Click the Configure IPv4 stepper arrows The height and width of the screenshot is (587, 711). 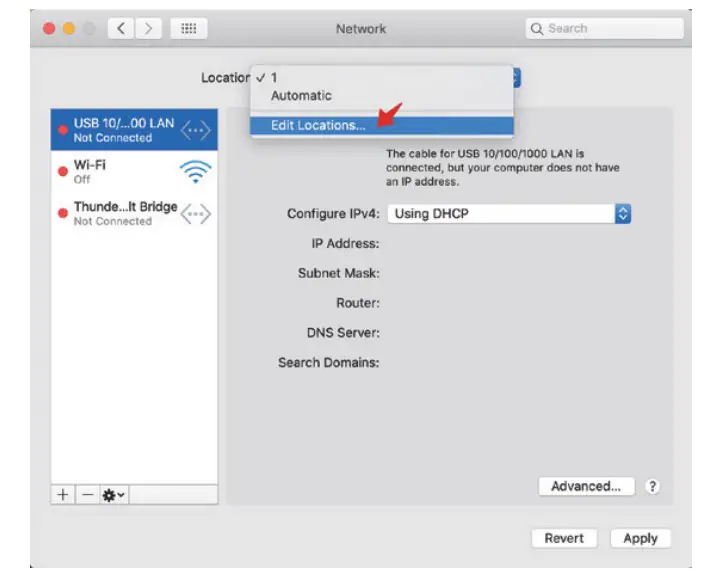coord(623,213)
